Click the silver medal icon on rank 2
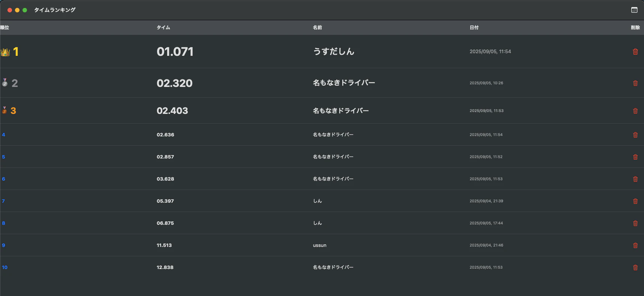The image size is (644, 296). pos(4,82)
